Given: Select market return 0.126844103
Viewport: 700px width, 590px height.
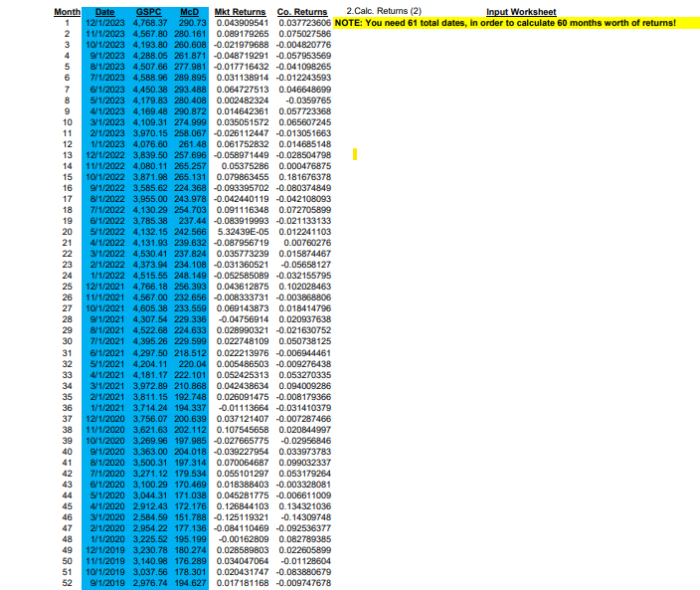Looking at the screenshot, I should click(x=243, y=506).
